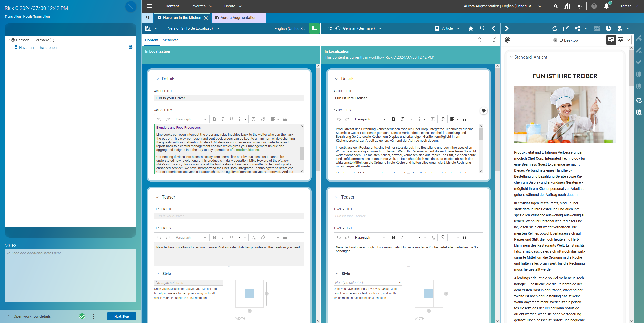Toggle the green comment bubble next to English locale
The height and width of the screenshot is (323, 644).
tap(314, 28)
